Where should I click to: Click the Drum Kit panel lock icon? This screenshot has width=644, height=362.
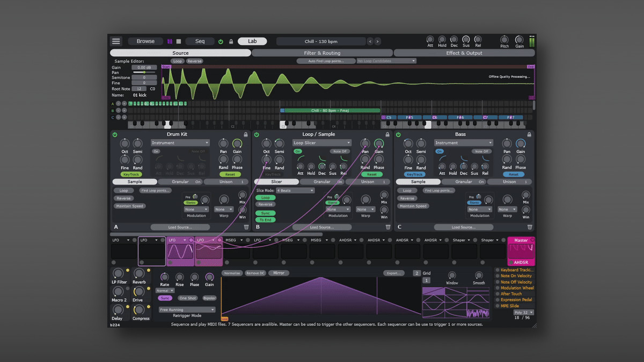[x=246, y=135]
